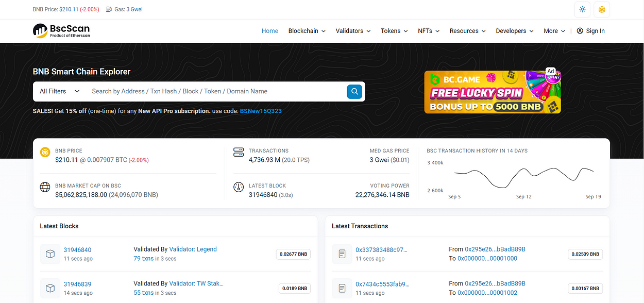Screen dimensions: 644x303
Task: Click the BNB cube icon in top bar
Action: pyautogui.click(x=602, y=9)
